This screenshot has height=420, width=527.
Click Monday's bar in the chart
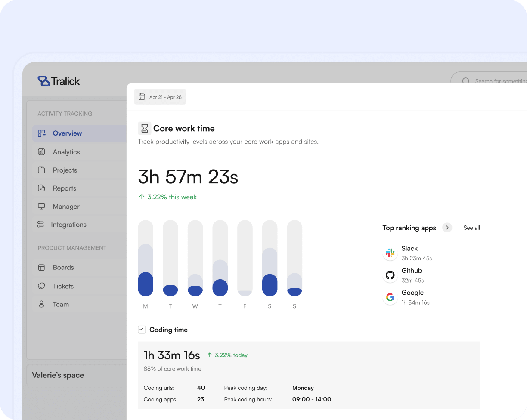point(146,258)
